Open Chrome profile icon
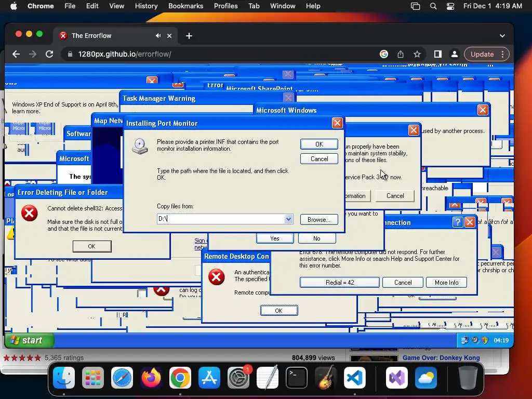Viewport: 532px width, 399px height. (454, 54)
